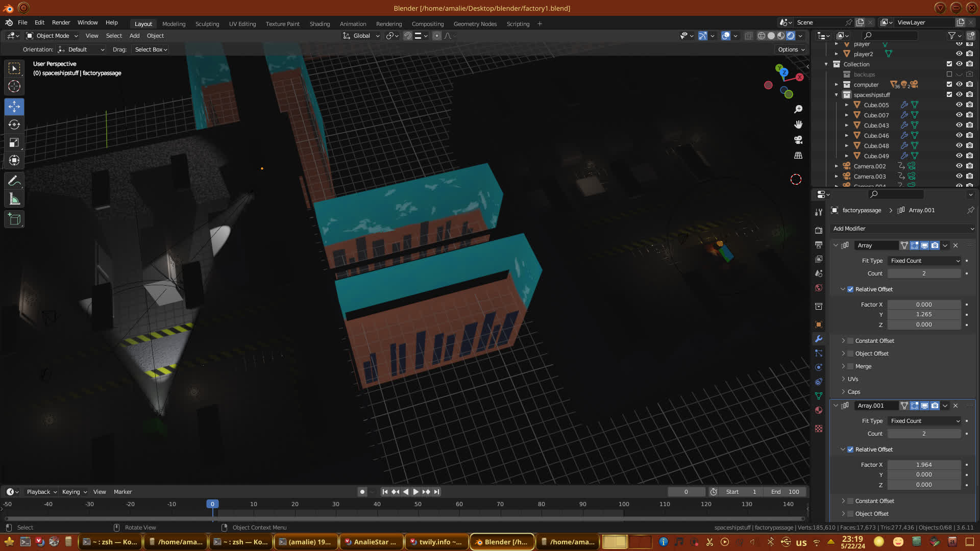Click the Options button in viewport header
This screenshot has width=980, height=551.
(x=791, y=49)
